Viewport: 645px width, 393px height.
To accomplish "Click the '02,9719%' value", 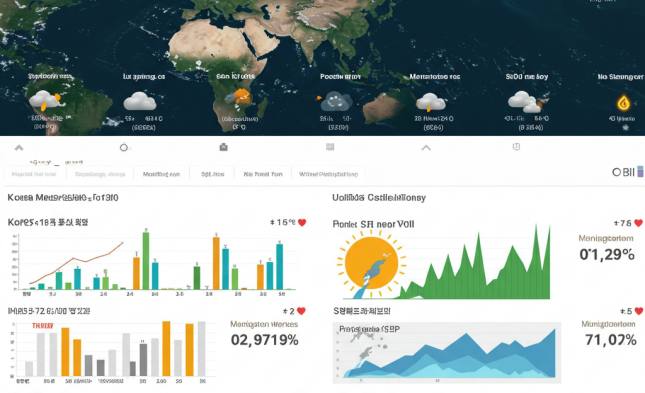I will point(264,340).
